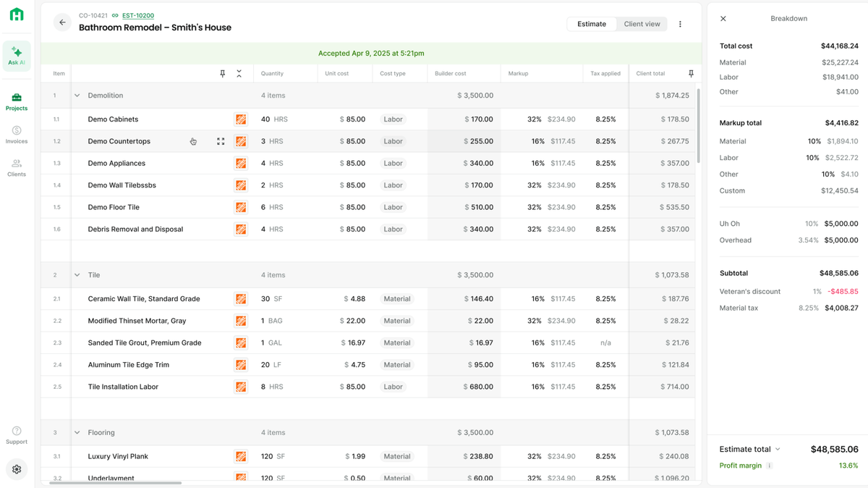Click the Unit cost column header
868x488 pixels.
[x=337, y=74]
